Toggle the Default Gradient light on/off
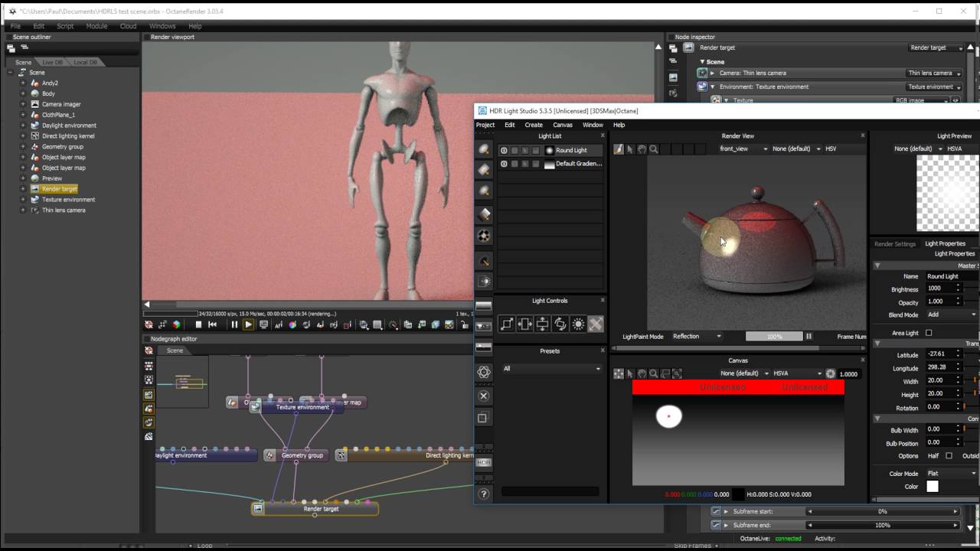 point(504,164)
